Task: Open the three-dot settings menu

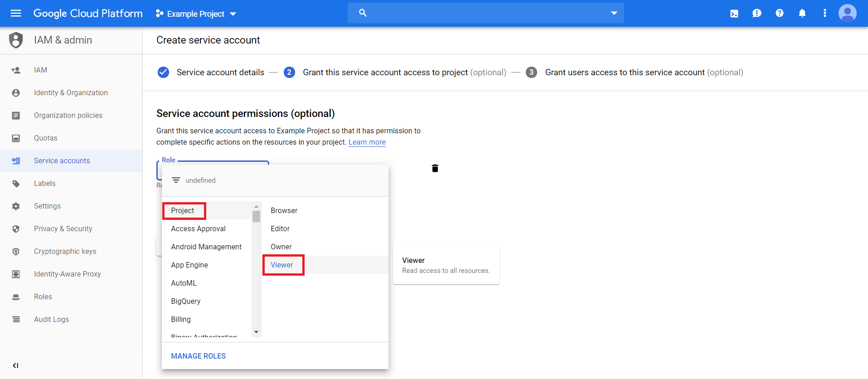Action: point(825,13)
